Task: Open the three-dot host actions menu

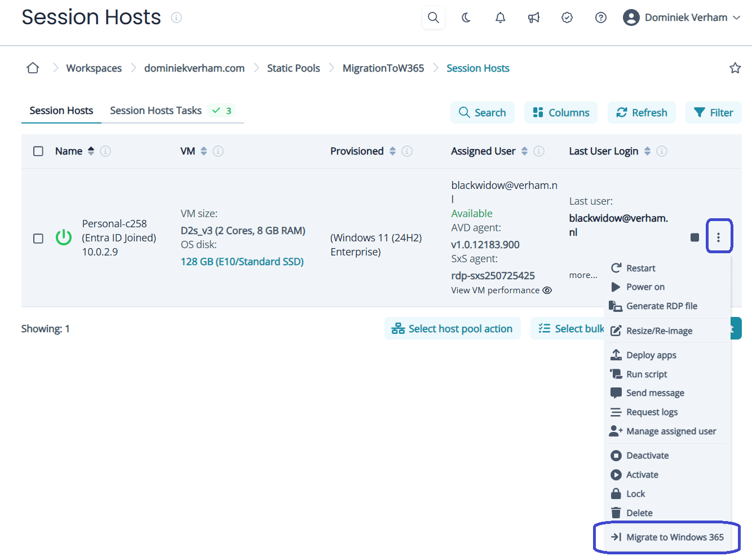Action: pos(718,237)
